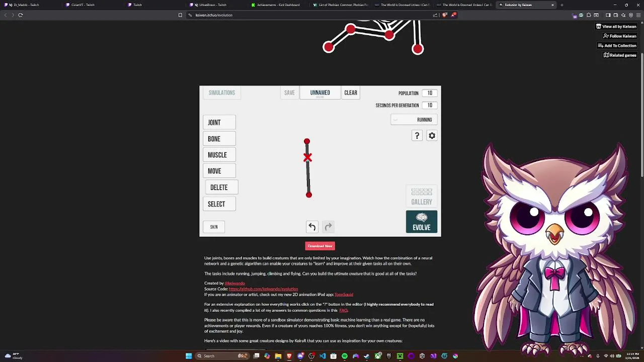The height and width of the screenshot is (362, 644).
Task: Open the ToonSquid app link
Action: click(344, 295)
